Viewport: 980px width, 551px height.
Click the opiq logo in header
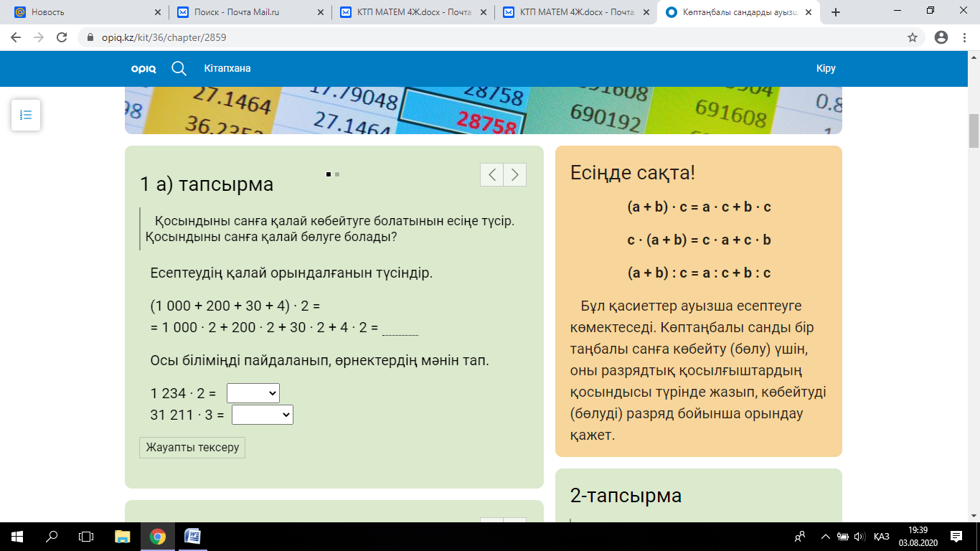143,69
